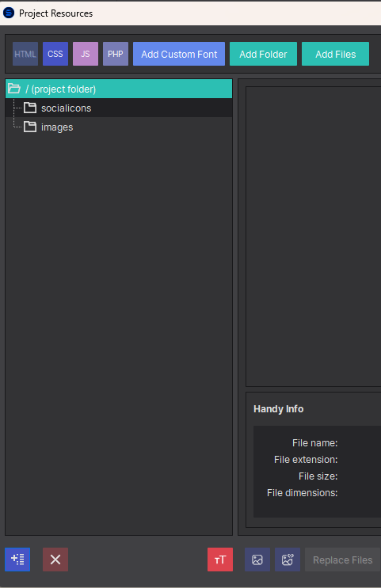The width and height of the screenshot is (381, 588).
Task: Click the red text-size TT icon
Action: 220,560
